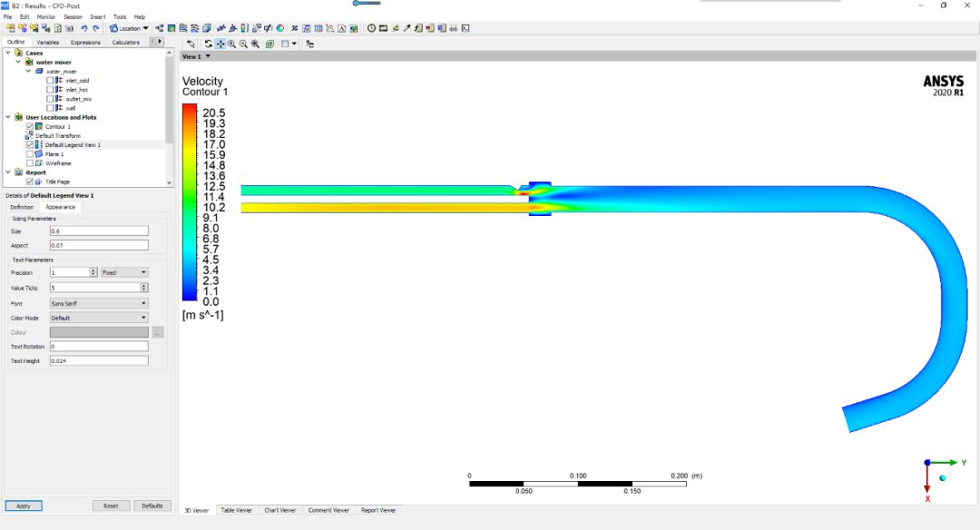Click the Text insert icon (A)
Screen dimensions: 980x530
pos(342,28)
